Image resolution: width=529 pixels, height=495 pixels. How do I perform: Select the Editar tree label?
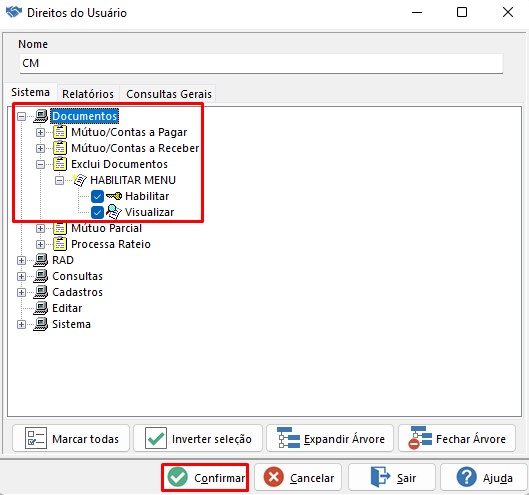coord(67,308)
